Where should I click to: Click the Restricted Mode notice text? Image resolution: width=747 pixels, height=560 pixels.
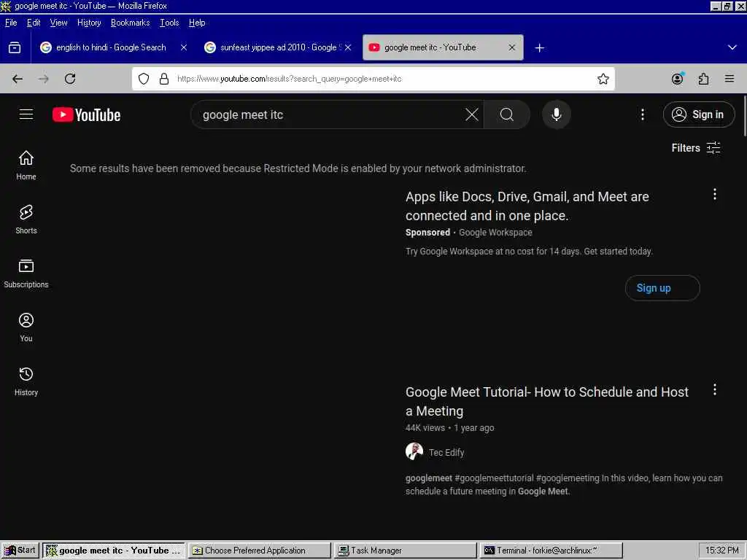298,168
